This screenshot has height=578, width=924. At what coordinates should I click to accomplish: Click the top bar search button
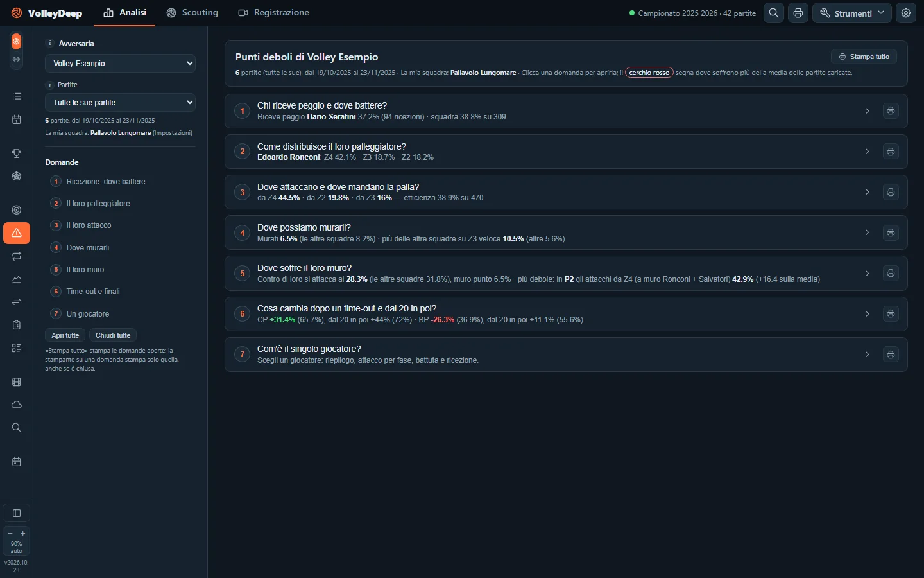(x=774, y=13)
